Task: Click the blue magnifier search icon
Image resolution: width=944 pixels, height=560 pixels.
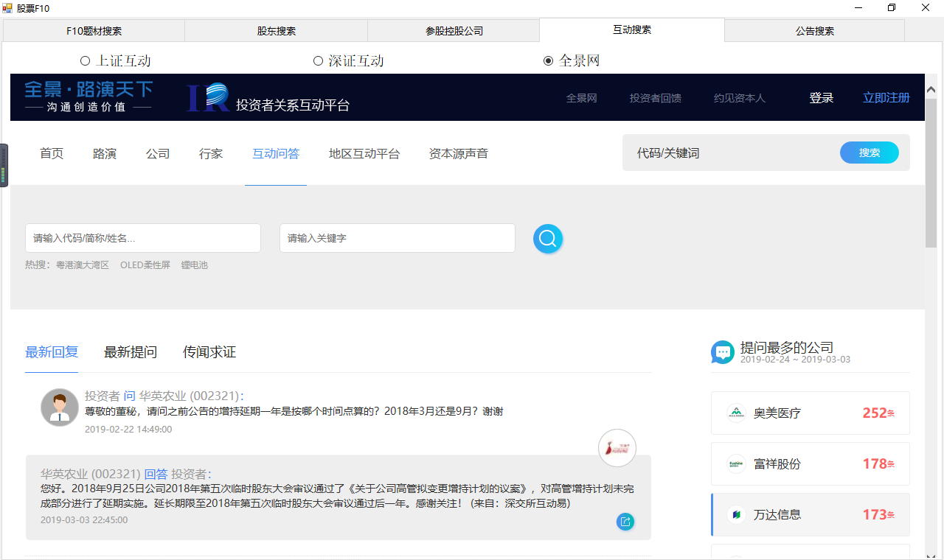Action: pyautogui.click(x=548, y=239)
